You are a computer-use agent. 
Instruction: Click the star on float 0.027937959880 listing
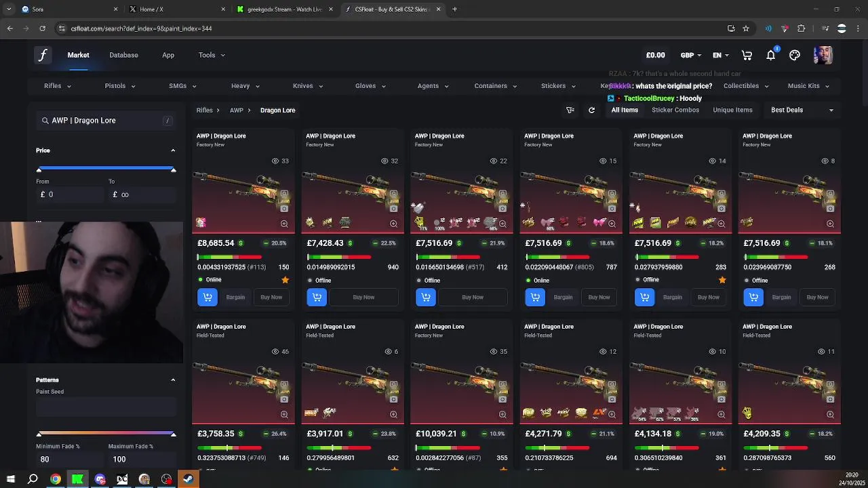coord(722,280)
